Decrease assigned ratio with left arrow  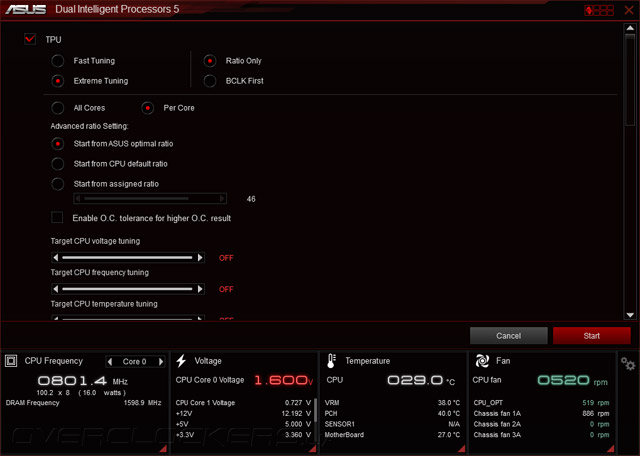coord(78,199)
